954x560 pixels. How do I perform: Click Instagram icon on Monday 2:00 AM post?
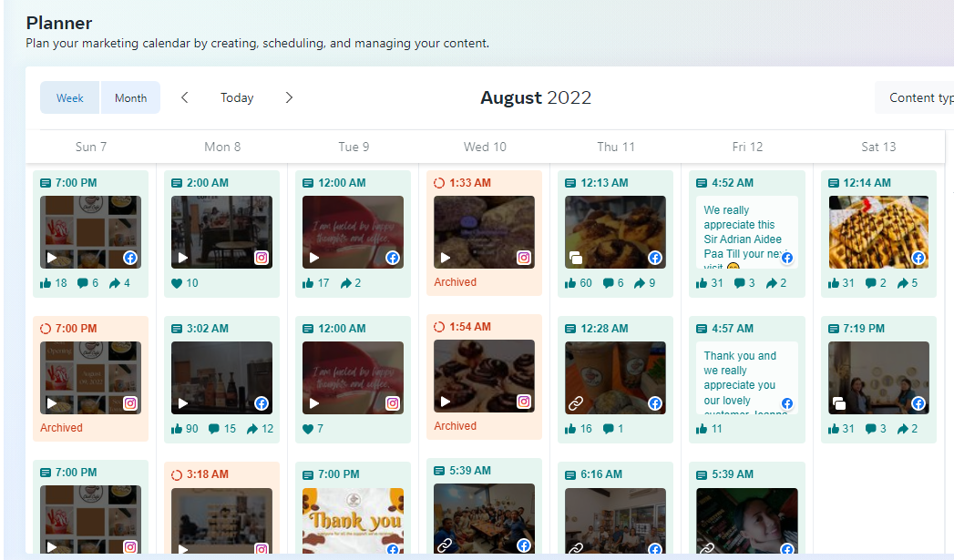[261, 258]
